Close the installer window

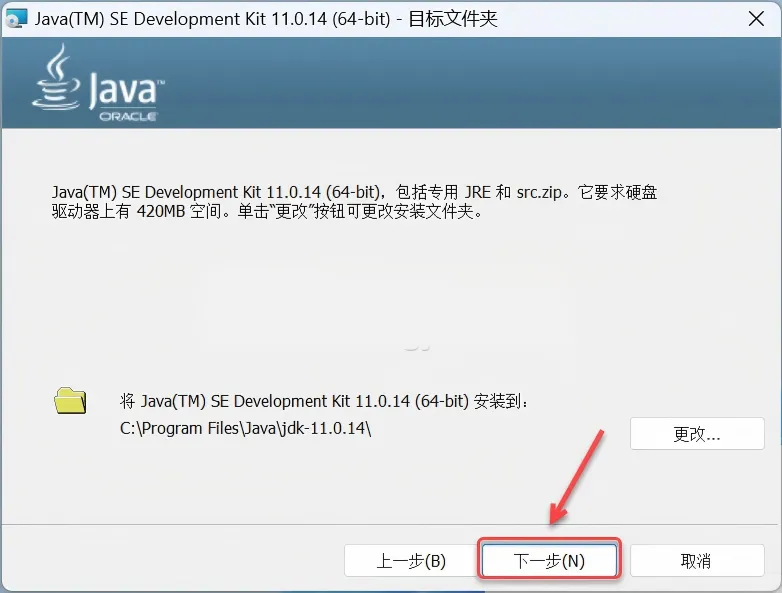(756, 18)
